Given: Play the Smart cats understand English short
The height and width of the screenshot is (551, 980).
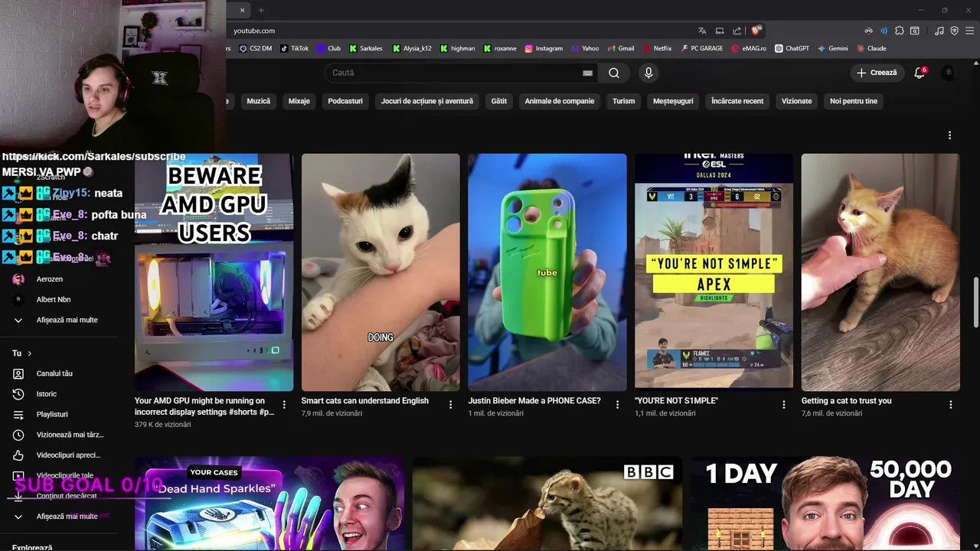Looking at the screenshot, I should pos(381,272).
